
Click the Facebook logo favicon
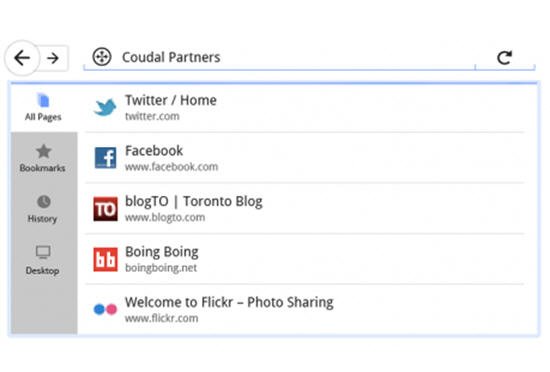(105, 158)
